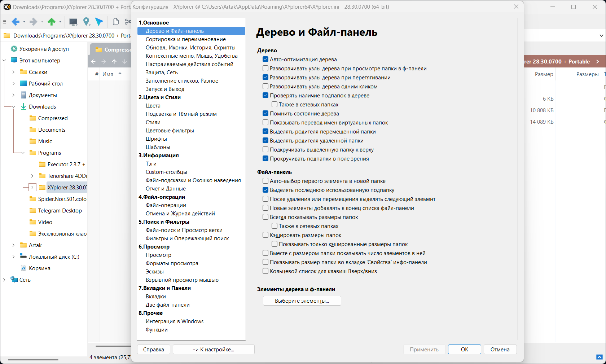Select the Video folder in tree

(45, 222)
